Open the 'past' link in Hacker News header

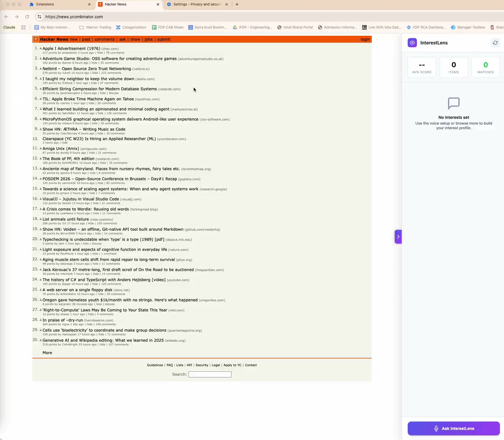click(86, 40)
